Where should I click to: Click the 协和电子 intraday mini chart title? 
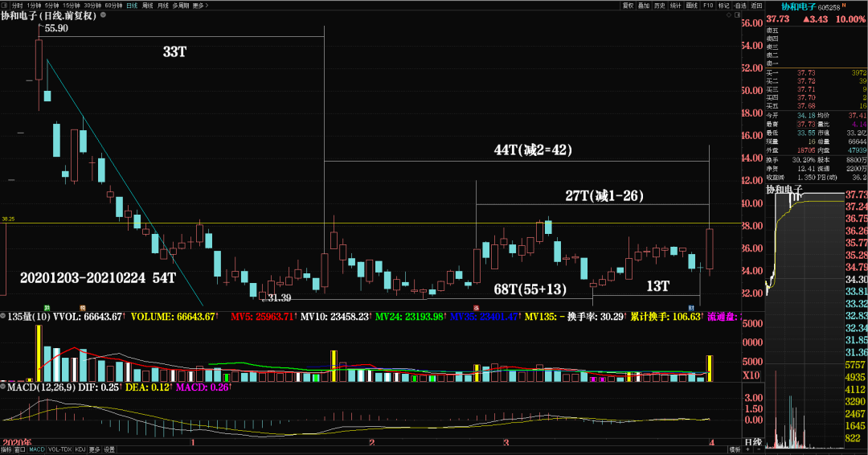tap(784, 190)
